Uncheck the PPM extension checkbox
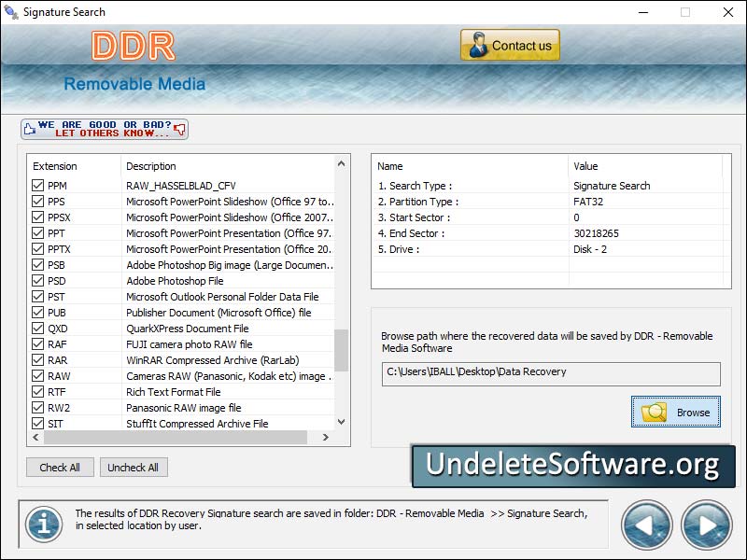This screenshot has height=560, width=747. [37, 185]
